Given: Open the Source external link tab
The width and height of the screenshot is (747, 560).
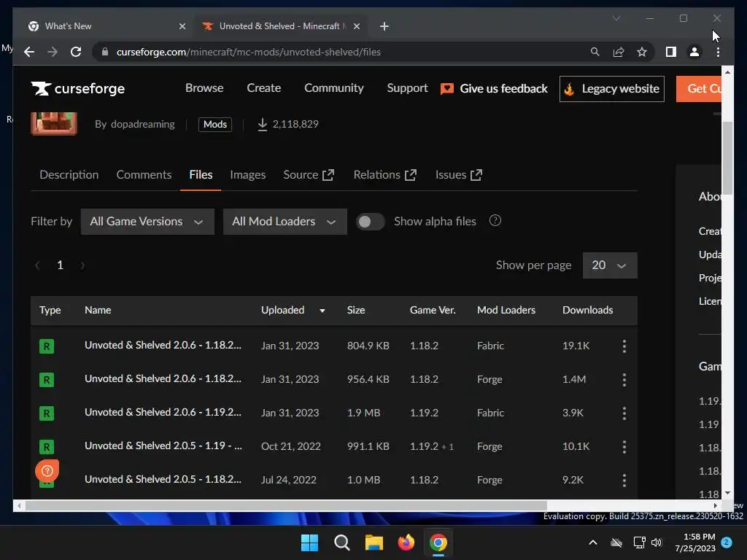Looking at the screenshot, I should pyautogui.click(x=309, y=175).
